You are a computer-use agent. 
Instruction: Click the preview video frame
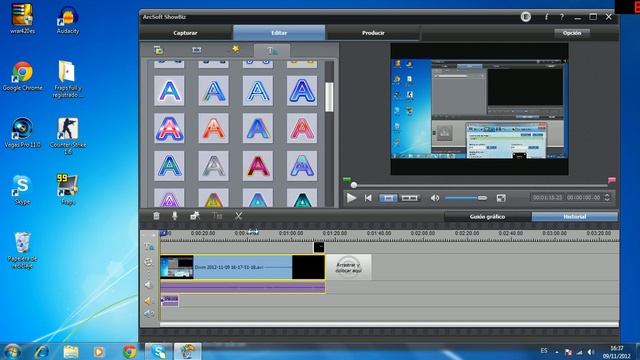click(x=479, y=109)
